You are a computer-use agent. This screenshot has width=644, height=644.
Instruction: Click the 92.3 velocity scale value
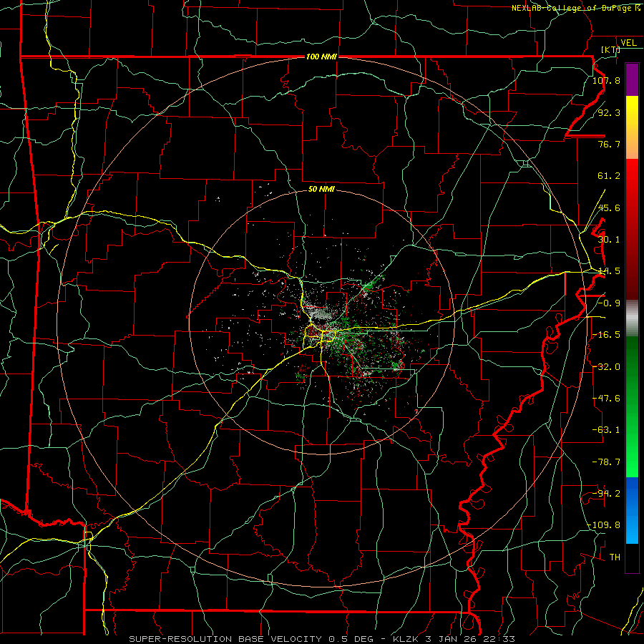(609, 112)
